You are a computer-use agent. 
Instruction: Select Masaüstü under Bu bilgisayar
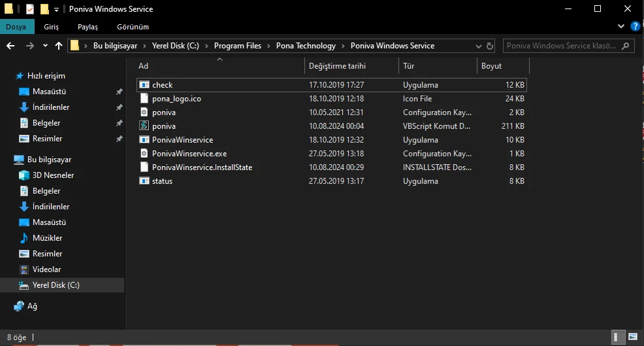point(49,222)
